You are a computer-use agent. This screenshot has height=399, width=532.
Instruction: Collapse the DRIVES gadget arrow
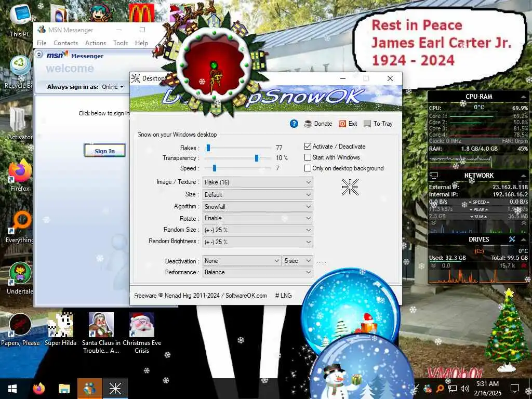(x=524, y=240)
